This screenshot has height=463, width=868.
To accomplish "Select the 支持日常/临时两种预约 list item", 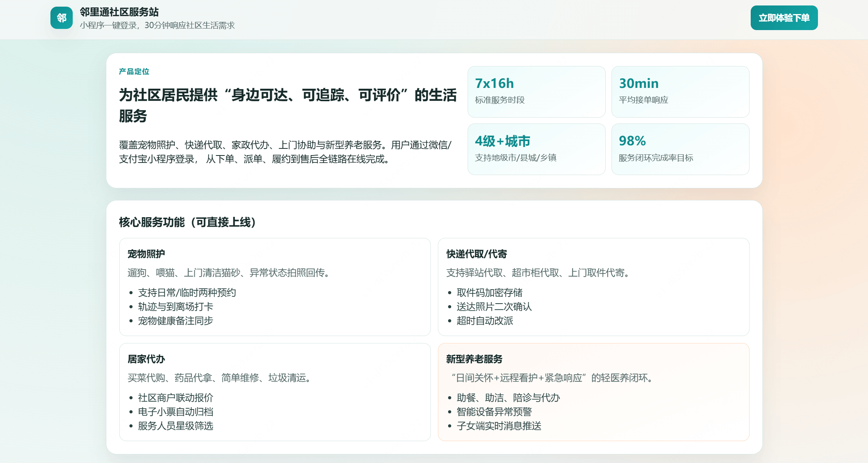I will 187,293.
